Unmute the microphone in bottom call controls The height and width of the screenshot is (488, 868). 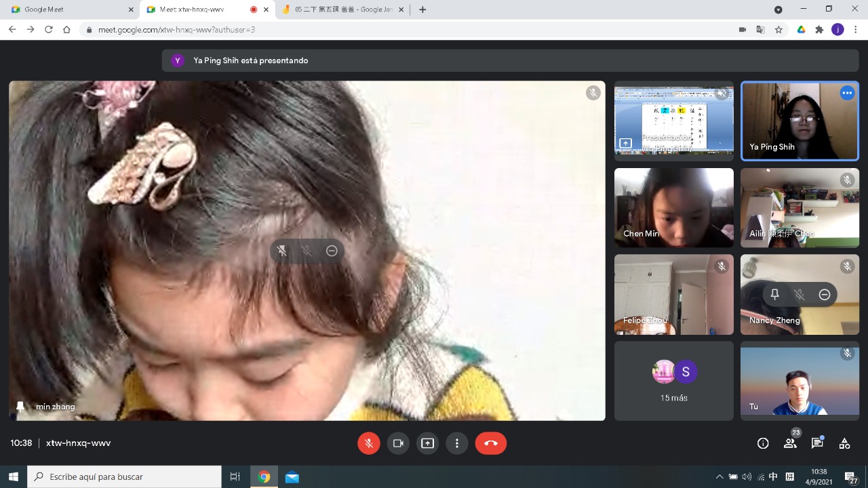[x=369, y=443]
